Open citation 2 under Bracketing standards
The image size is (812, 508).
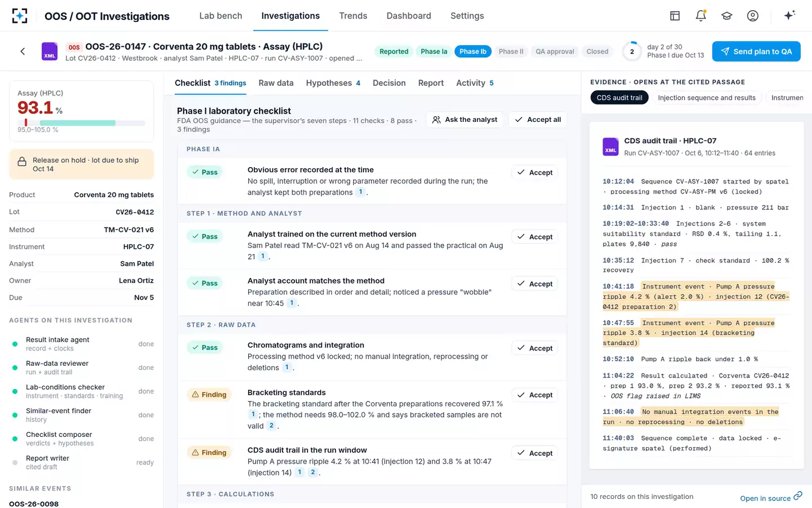(271, 426)
